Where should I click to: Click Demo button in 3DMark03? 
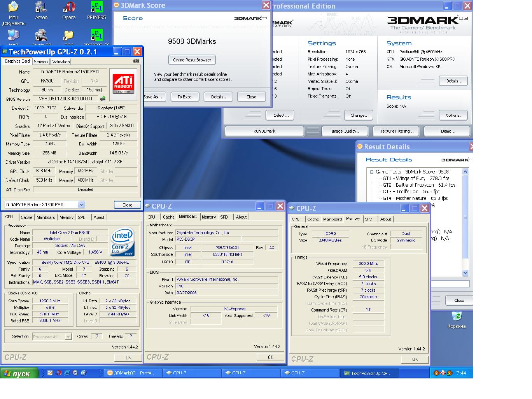tap(447, 131)
